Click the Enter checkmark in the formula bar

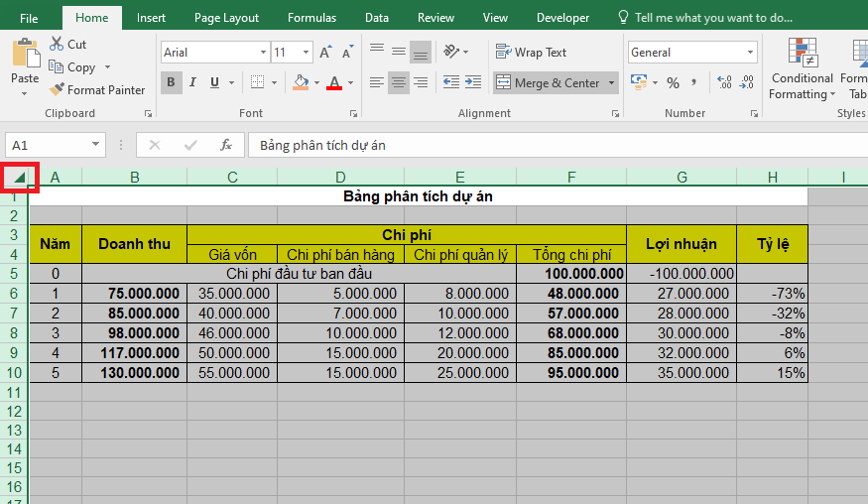point(190,145)
